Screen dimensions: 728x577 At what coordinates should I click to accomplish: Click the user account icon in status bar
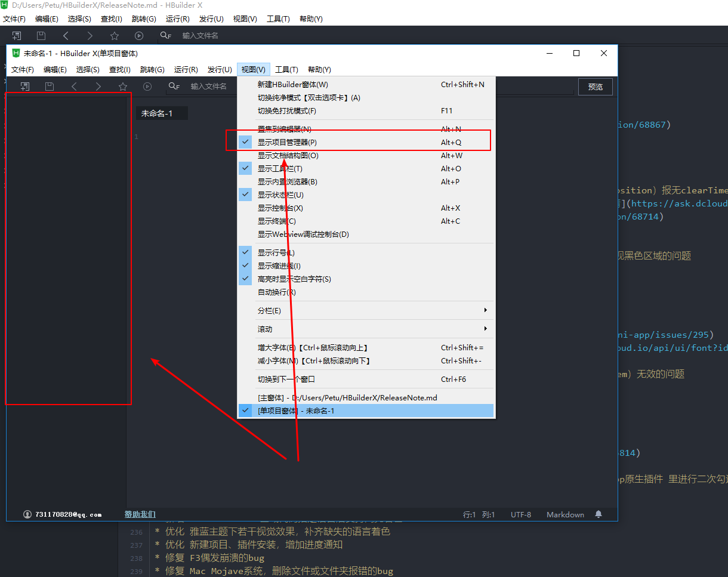click(x=27, y=514)
